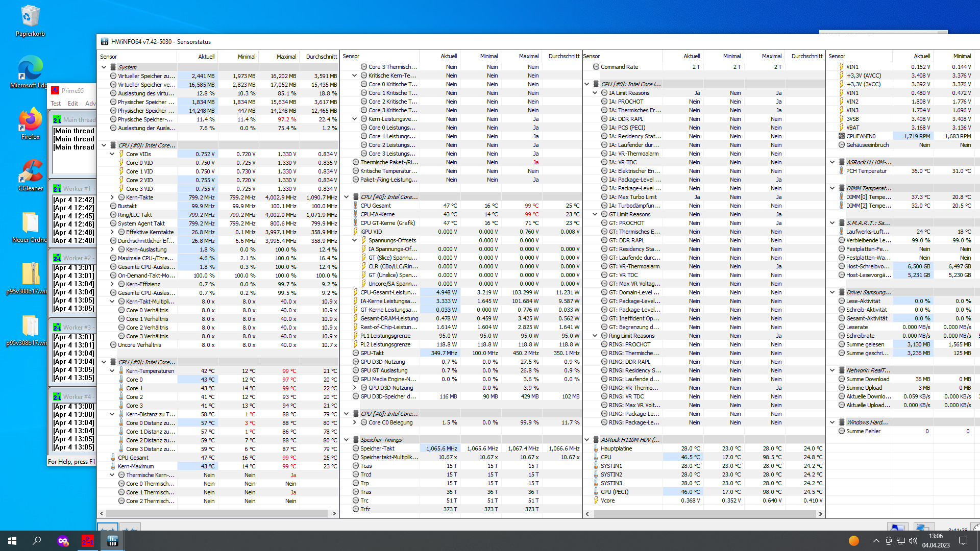Expand the Core C0 Belegung node
Viewport: 980px width, 551px height.
pyautogui.click(x=355, y=422)
